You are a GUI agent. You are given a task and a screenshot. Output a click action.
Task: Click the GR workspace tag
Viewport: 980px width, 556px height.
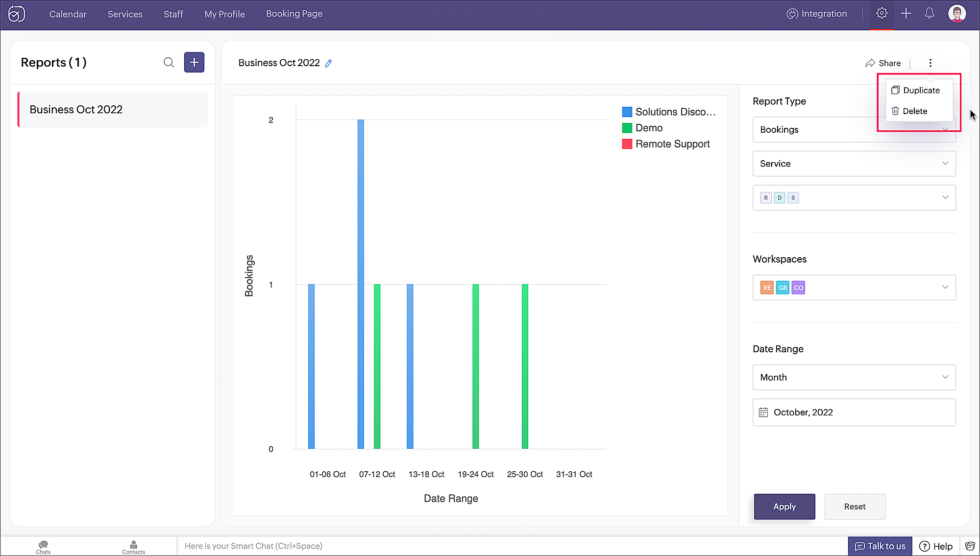(783, 288)
